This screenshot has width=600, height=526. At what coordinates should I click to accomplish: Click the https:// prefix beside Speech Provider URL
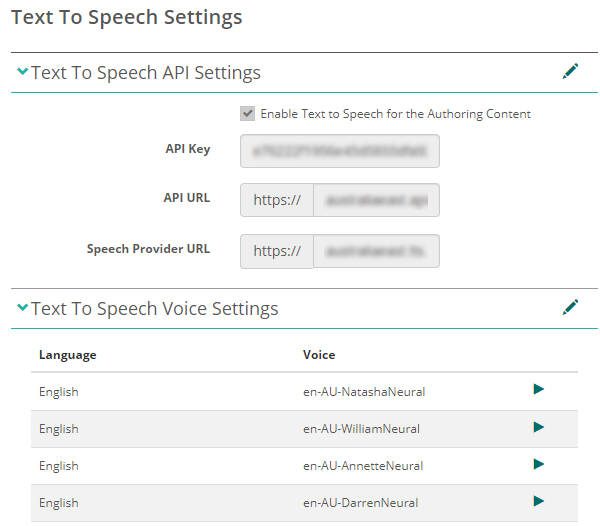click(277, 251)
